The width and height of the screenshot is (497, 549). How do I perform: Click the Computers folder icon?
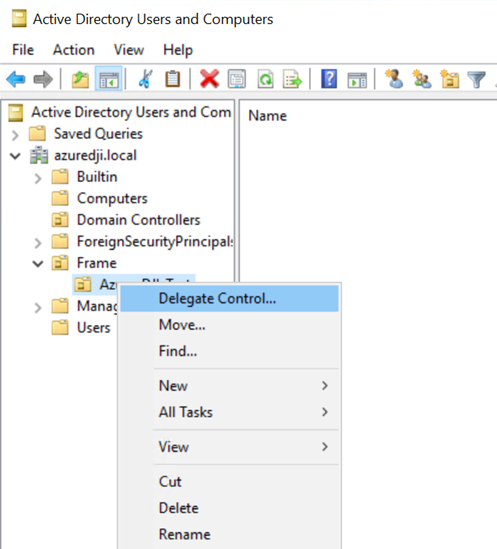[x=60, y=198]
